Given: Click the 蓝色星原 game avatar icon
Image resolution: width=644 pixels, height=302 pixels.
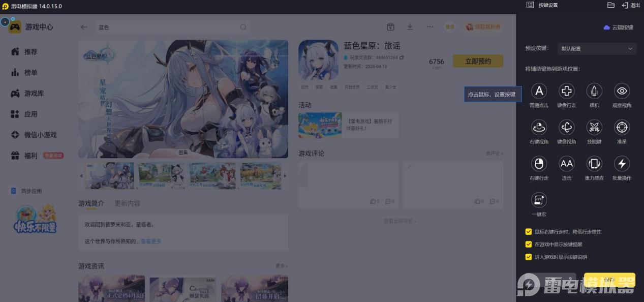Looking at the screenshot, I should pos(318,60).
